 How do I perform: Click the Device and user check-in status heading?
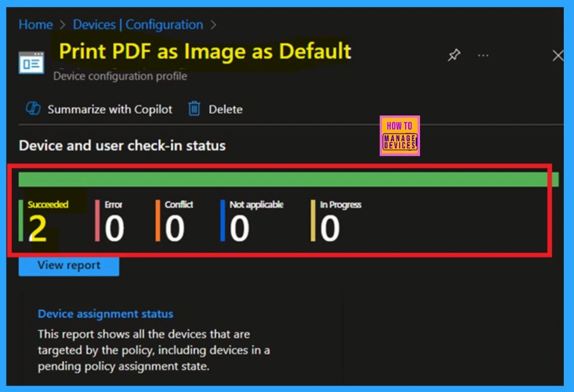pyautogui.click(x=122, y=145)
